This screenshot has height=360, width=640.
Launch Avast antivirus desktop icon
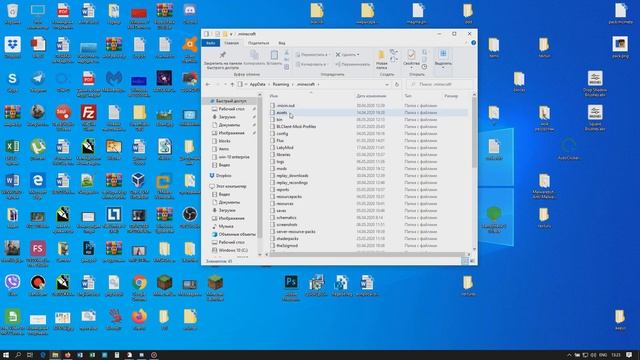(x=190, y=49)
